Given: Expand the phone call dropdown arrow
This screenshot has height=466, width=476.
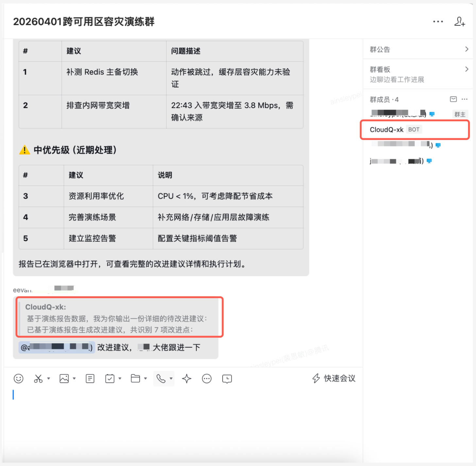Looking at the screenshot, I should (x=171, y=378).
